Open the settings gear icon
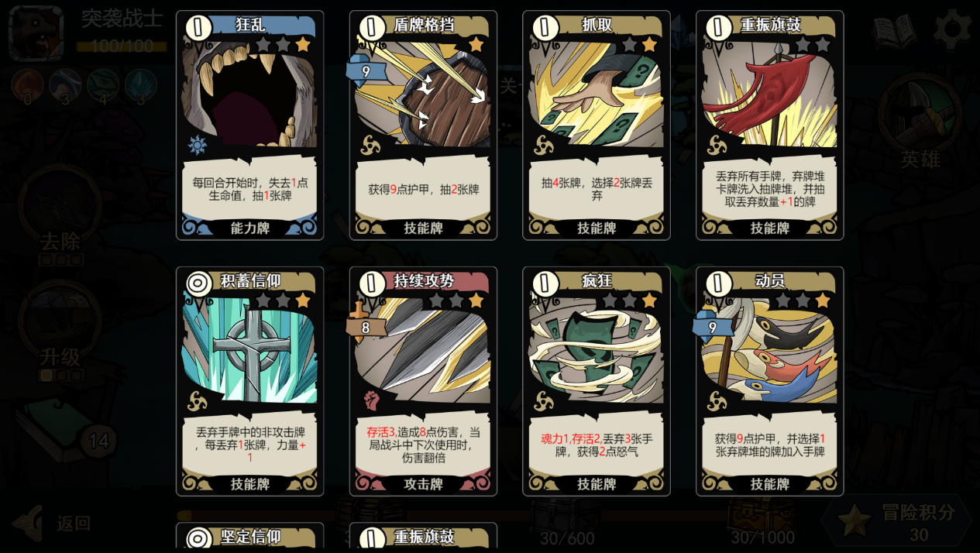The height and width of the screenshot is (553, 980). tap(952, 29)
